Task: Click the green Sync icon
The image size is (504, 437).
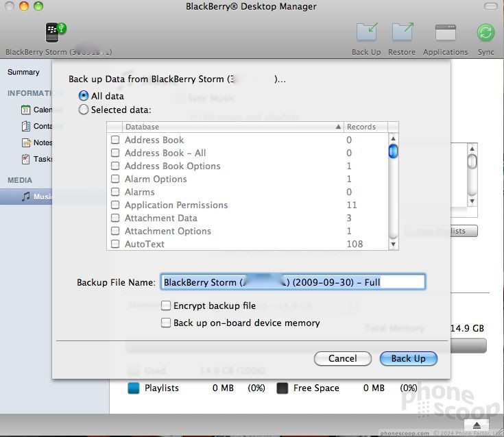Action: 485,33
